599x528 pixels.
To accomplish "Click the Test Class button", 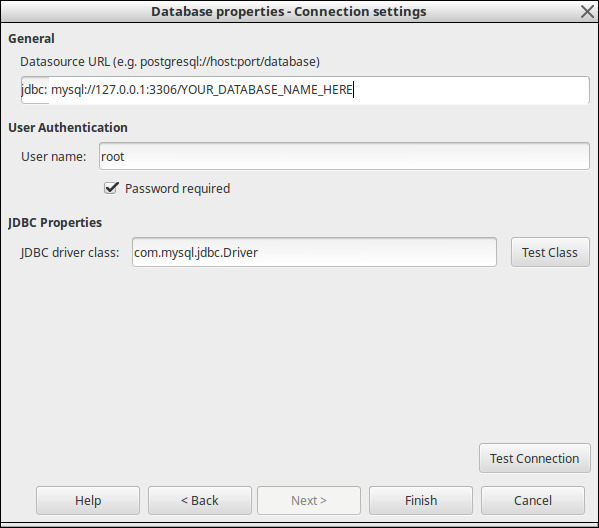I will [x=550, y=253].
